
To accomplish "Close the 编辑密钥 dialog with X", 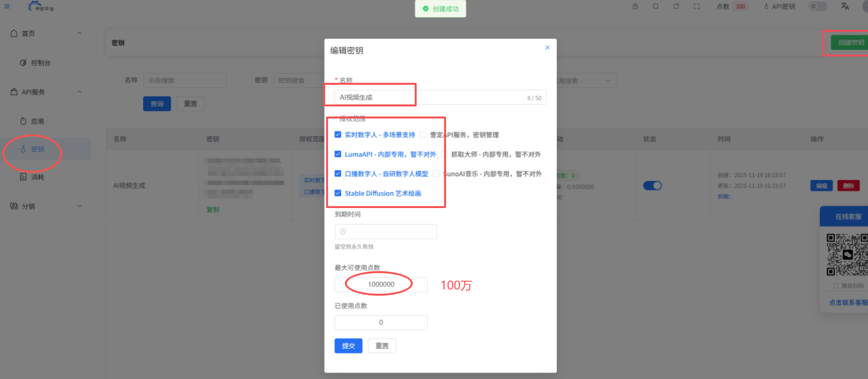I will pyautogui.click(x=547, y=47).
